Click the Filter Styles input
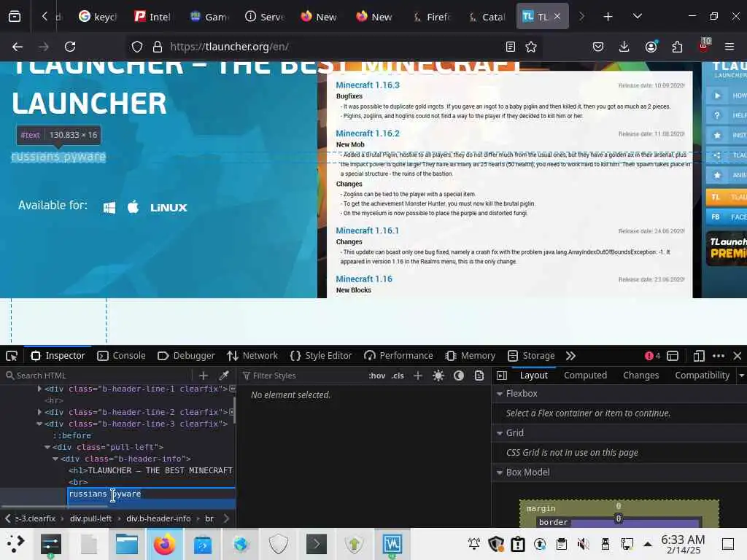The height and width of the screenshot is (560, 747). pos(303,376)
